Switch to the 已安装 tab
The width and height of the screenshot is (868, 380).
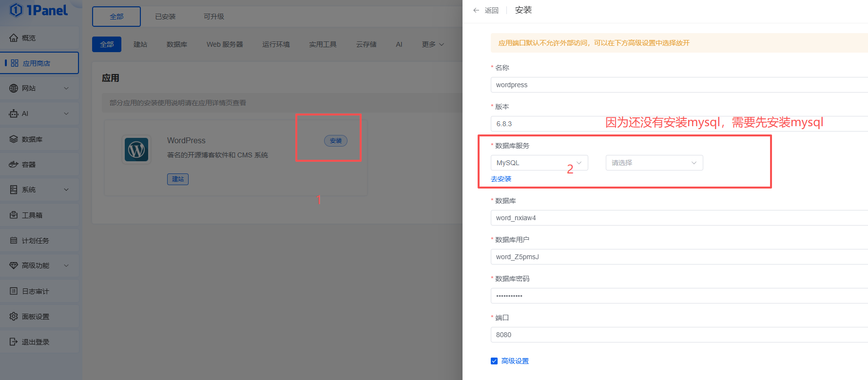pos(165,17)
